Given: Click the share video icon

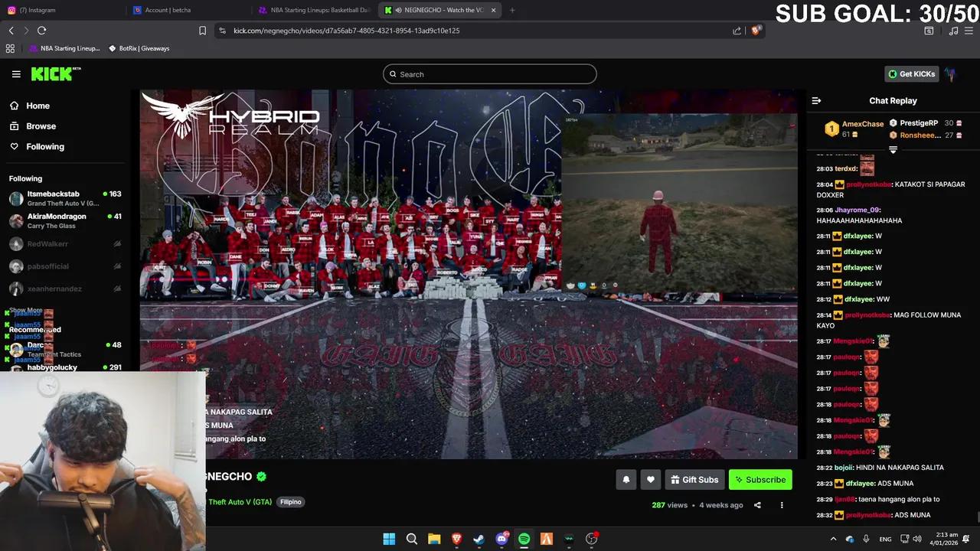Looking at the screenshot, I should pyautogui.click(x=757, y=505).
